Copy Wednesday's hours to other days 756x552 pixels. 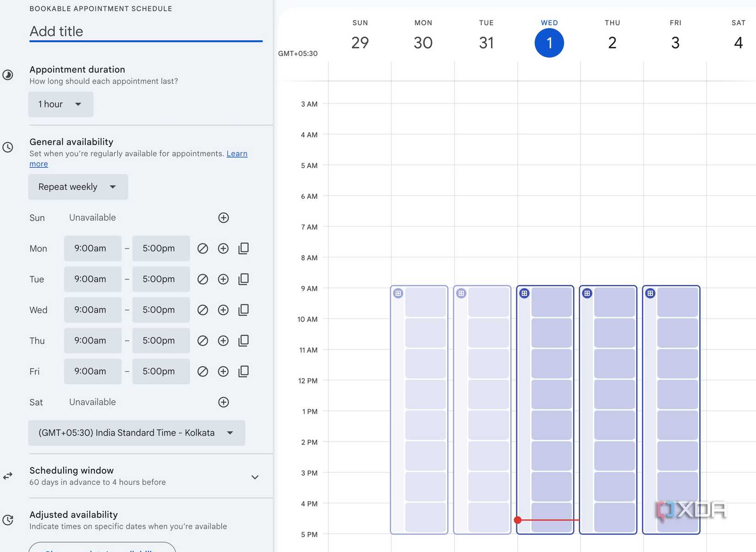[x=243, y=310]
